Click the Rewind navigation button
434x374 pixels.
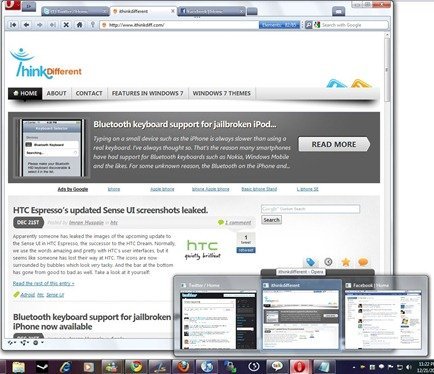13,25
